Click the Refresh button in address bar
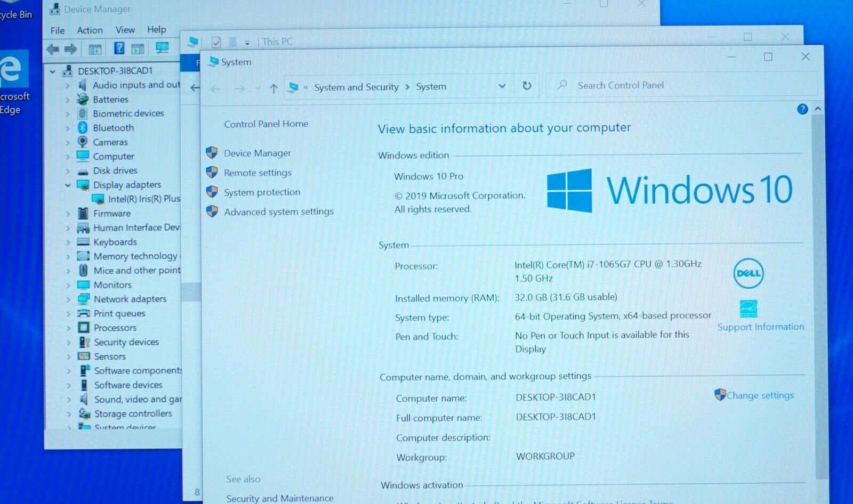This screenshot has width=853, height=504. (527, 86)
